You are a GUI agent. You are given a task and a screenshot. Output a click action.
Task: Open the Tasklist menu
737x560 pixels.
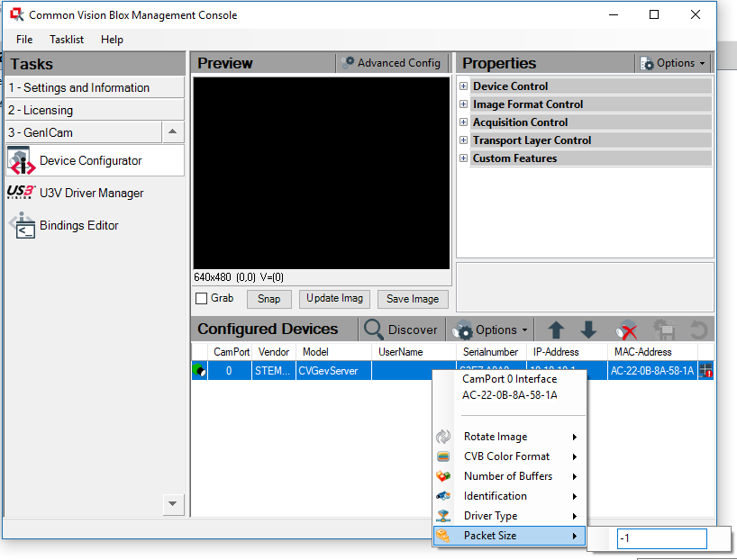67,40
